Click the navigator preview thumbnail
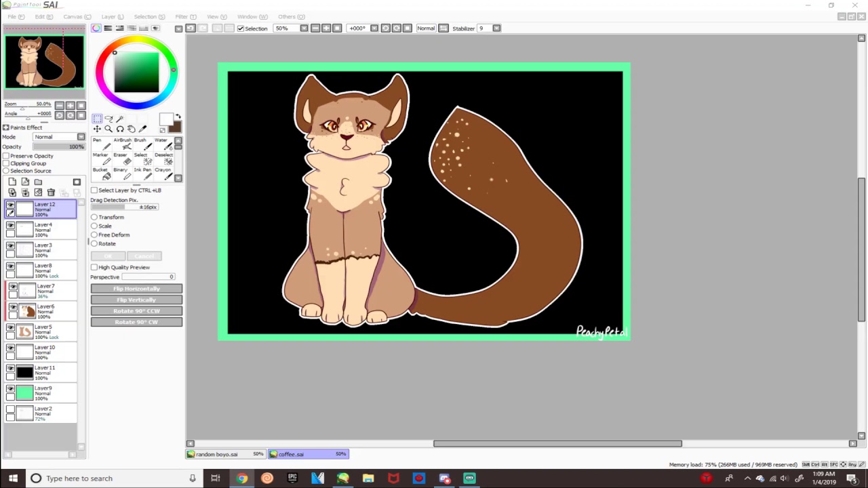Screen dimensions: 868x488 (44, 62)
